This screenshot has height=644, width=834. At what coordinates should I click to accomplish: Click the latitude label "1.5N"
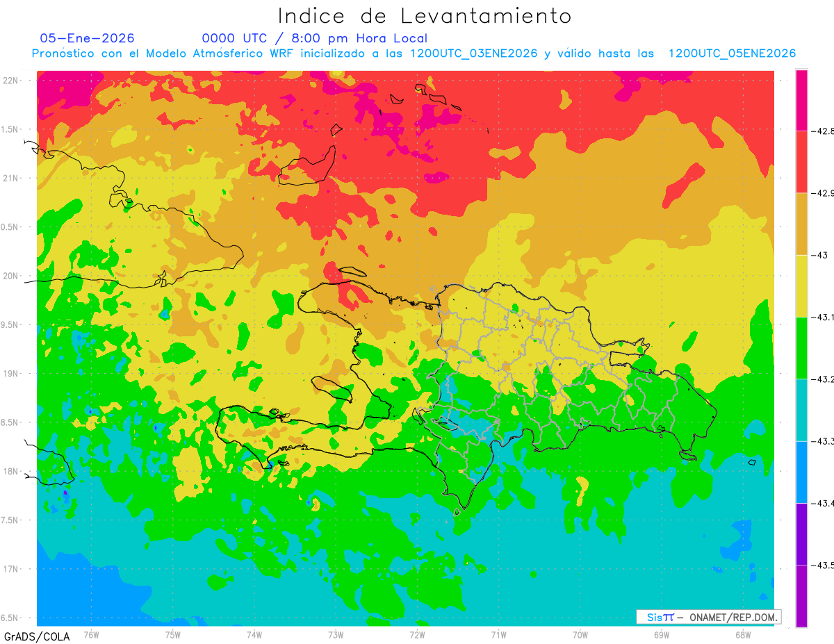click(10, 129)
